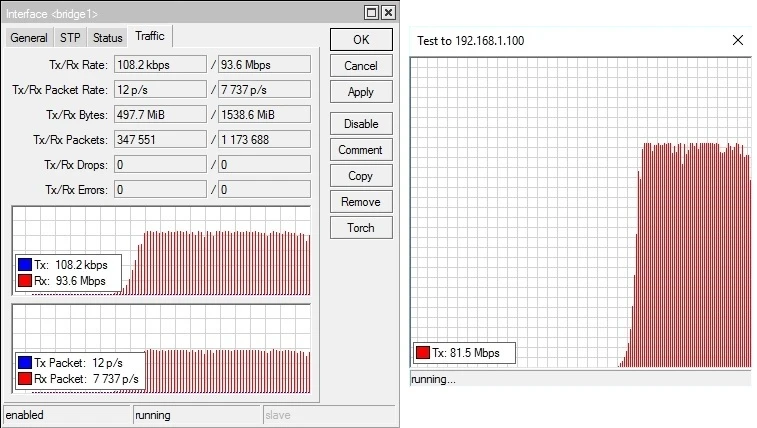Copy the bridge1 interface
Image resolution: width=757 pixels, height=428 pixels.
tap(361, 176)
